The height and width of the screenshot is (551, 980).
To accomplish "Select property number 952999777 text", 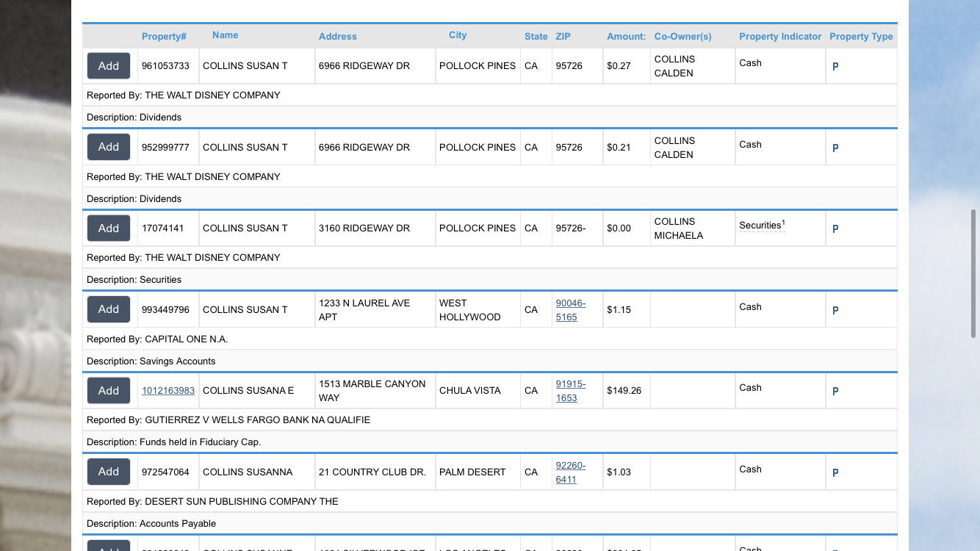I will tap(165, 148).
